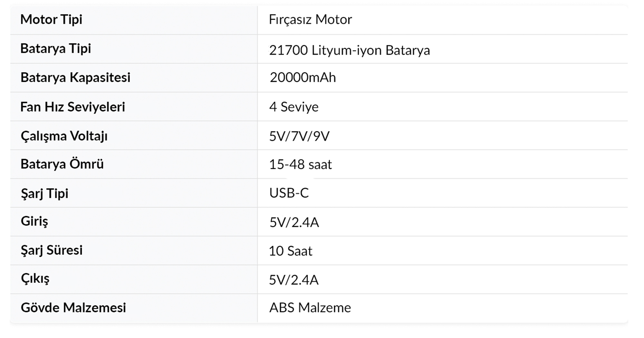Click the 'Şarj Süresi' label

(52, 250)
